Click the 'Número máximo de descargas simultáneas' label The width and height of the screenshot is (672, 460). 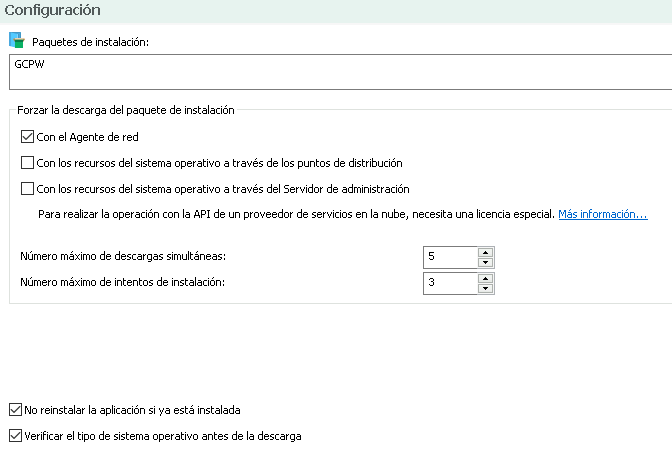[123, 257]
